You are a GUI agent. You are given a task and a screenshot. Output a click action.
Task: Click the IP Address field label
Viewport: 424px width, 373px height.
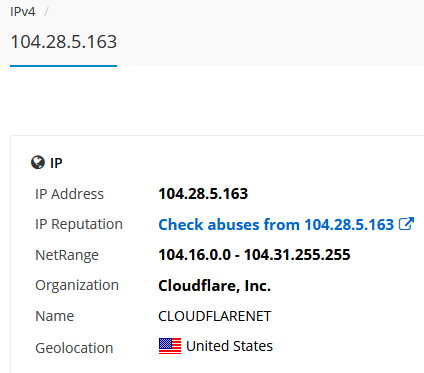point(69,194)
